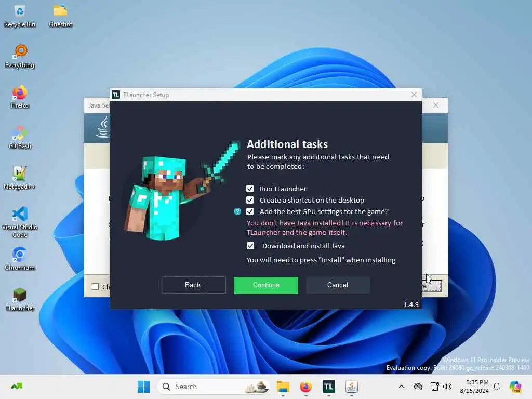Click the taskbar Search box
The image size is (532, 399).
(215, 387)
